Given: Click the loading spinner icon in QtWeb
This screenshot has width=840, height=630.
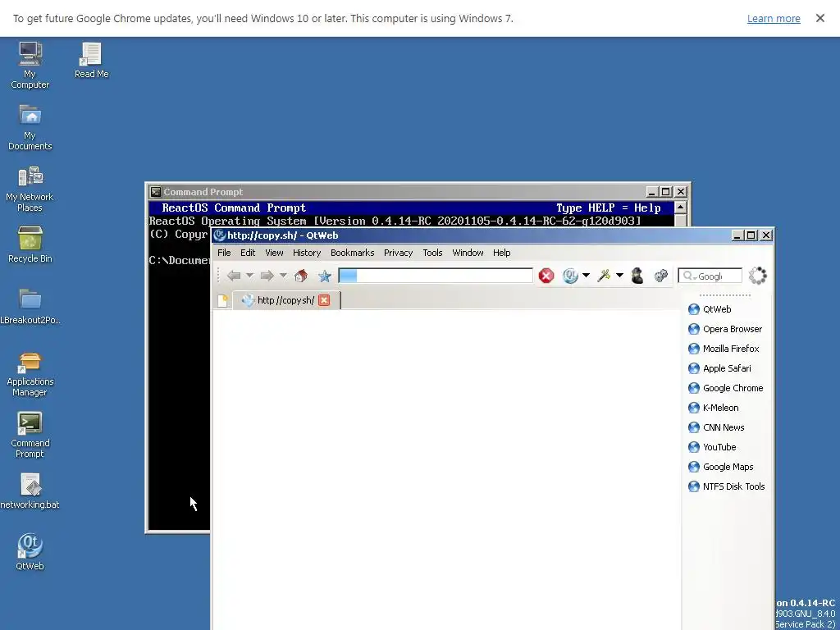Looking at the screenshot, I should 757,276.
